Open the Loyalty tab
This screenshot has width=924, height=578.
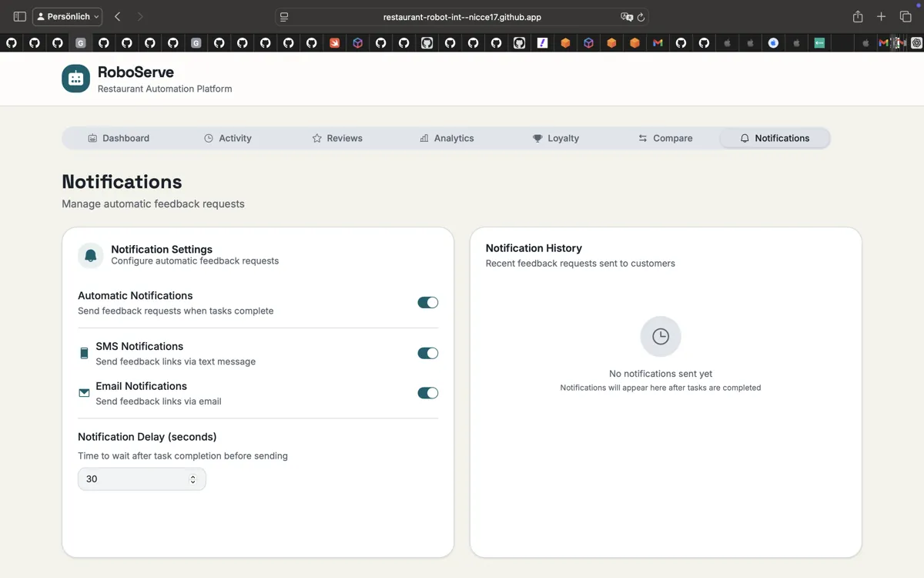click(x=555, y=138)
